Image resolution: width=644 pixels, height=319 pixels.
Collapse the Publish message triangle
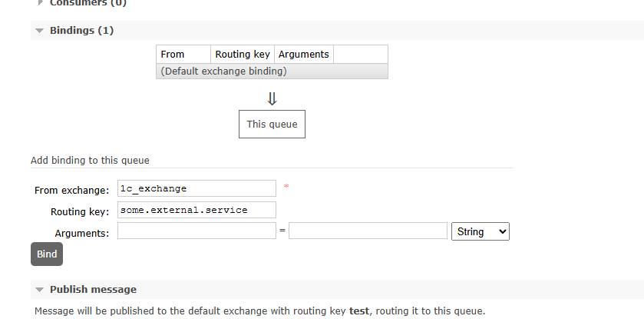40,290
